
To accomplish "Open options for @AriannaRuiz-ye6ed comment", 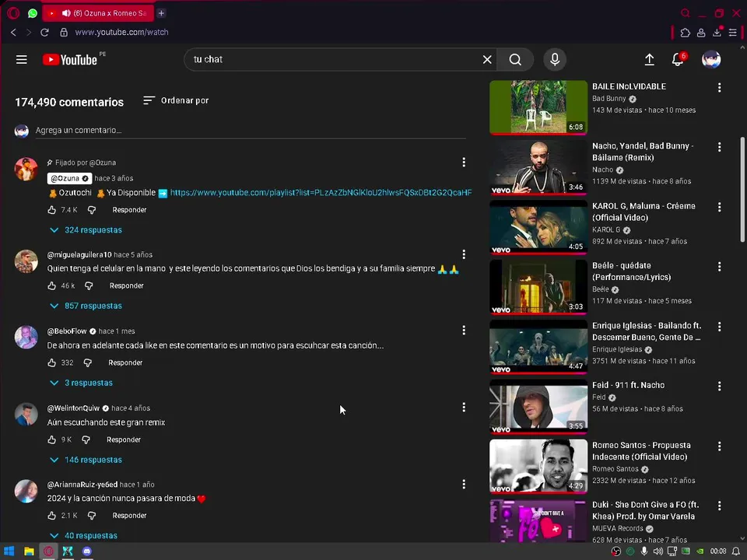I will click(x=464, y=485).
